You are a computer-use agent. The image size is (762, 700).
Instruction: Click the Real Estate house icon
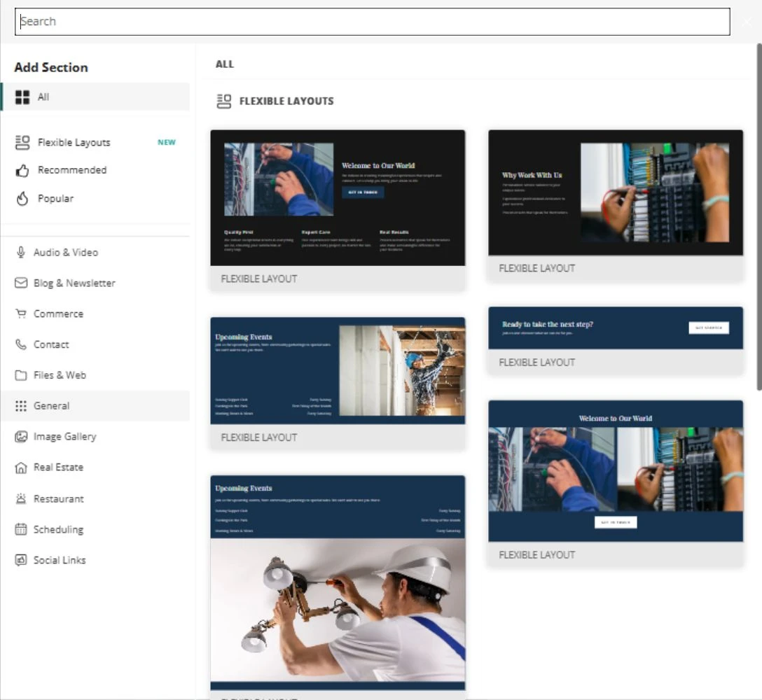[21, 468]
